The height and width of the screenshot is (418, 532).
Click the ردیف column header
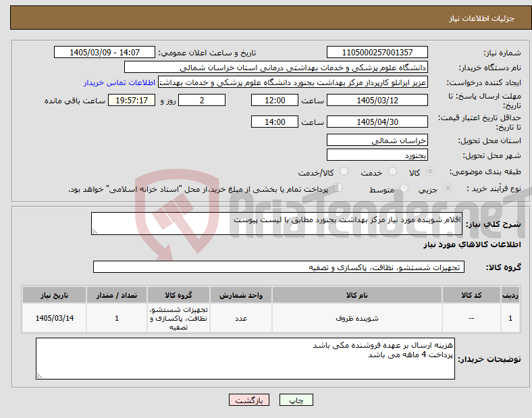(x=510, y=295)
